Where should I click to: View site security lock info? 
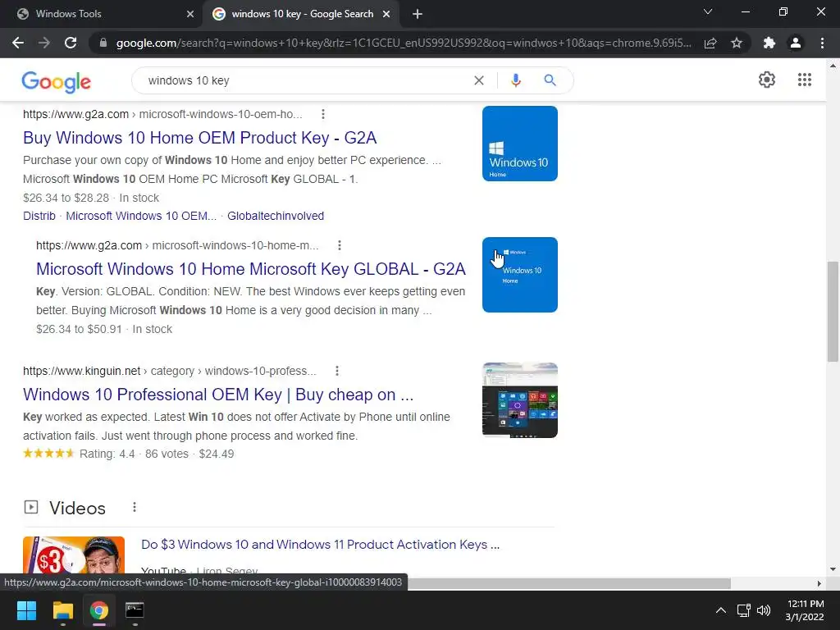click(x=103, y=43)
